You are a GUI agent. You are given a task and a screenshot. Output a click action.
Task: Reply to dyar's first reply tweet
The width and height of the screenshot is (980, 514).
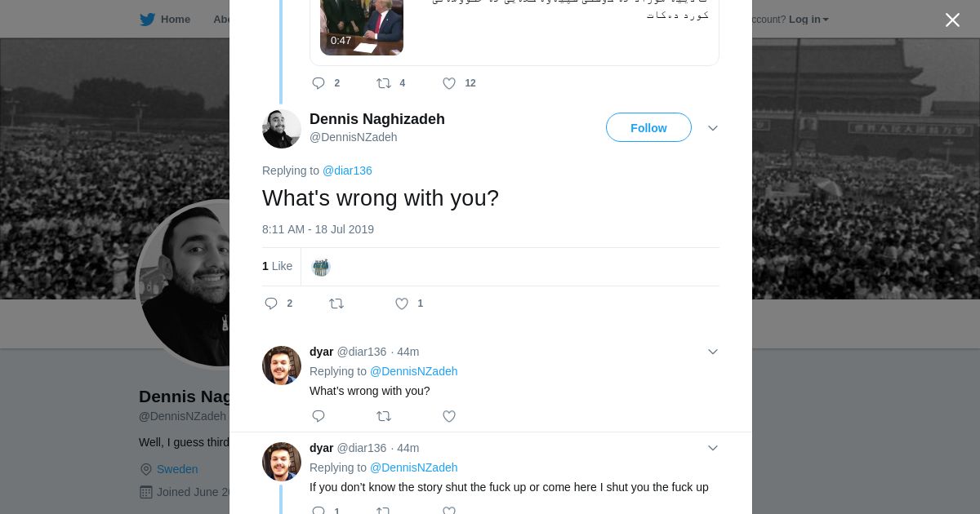[x=318, y=416]
